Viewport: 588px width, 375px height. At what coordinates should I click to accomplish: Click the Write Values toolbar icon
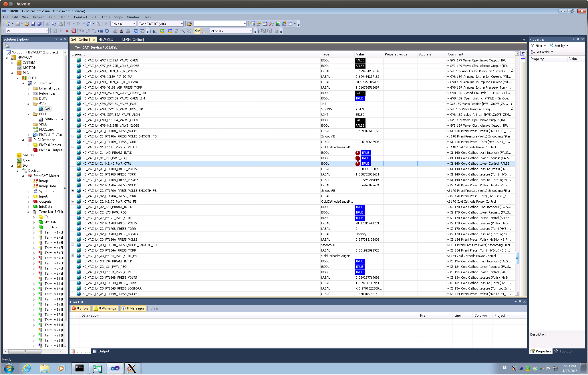click(x=115, y=31)
